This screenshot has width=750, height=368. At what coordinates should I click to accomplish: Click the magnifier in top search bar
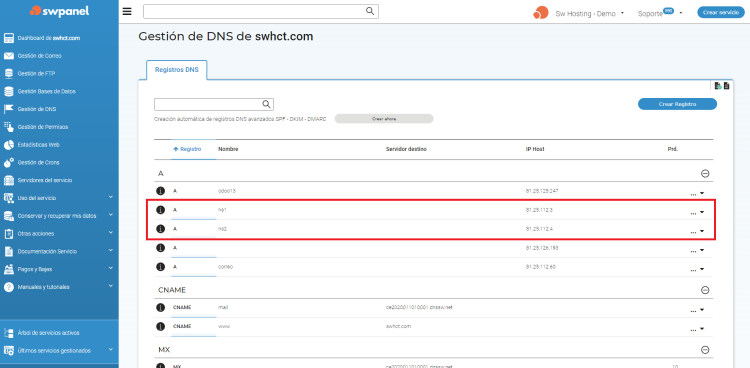click(x=370, y=11)
